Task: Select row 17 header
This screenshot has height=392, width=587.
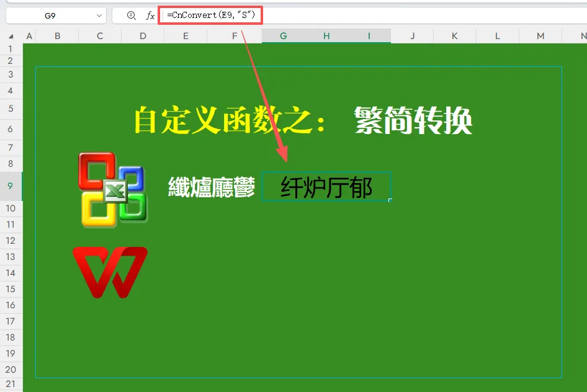Action: click(11, 321)
